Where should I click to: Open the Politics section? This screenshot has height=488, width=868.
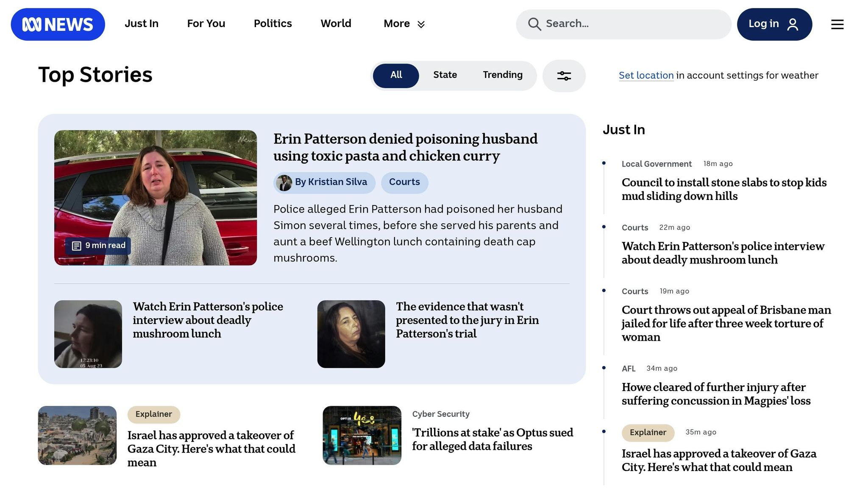pos(273,24)
